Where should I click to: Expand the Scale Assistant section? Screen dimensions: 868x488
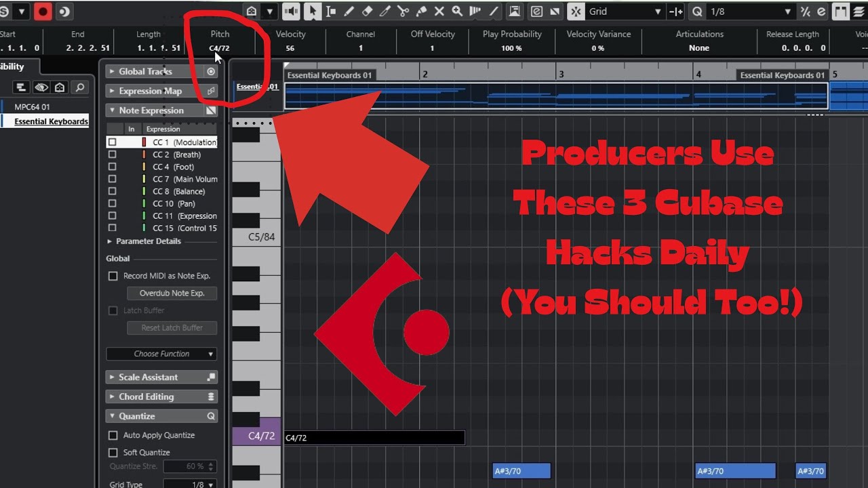(112, 377)
